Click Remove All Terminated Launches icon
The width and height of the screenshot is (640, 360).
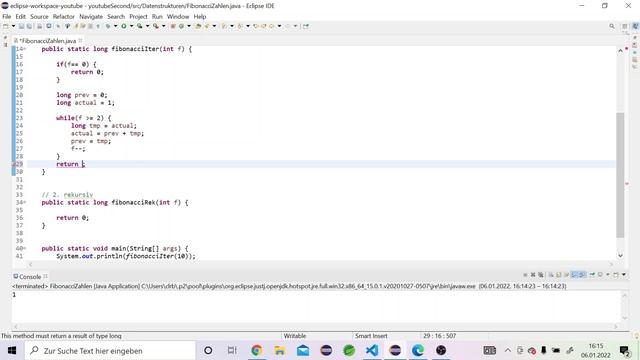tap(540, 275)
